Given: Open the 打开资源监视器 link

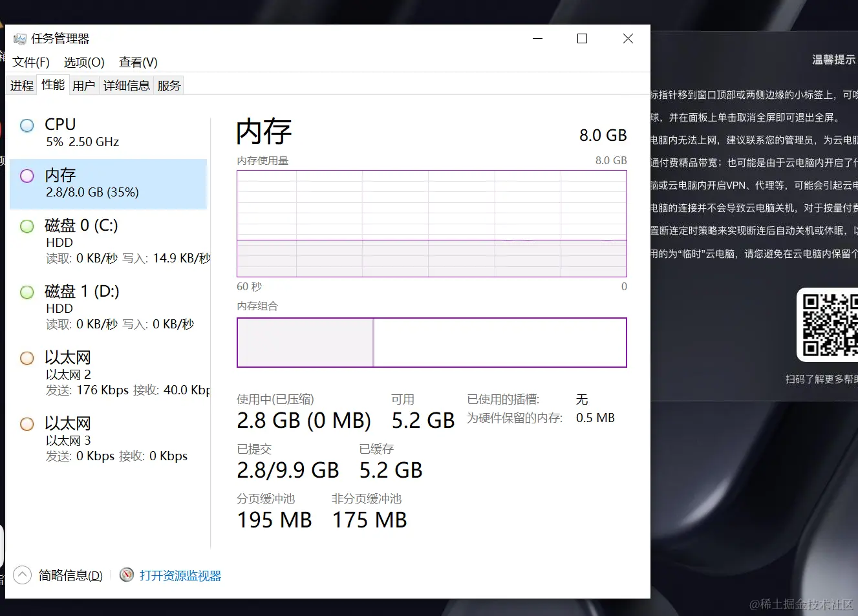Looking at the screenshot, I should coord(180,575).
